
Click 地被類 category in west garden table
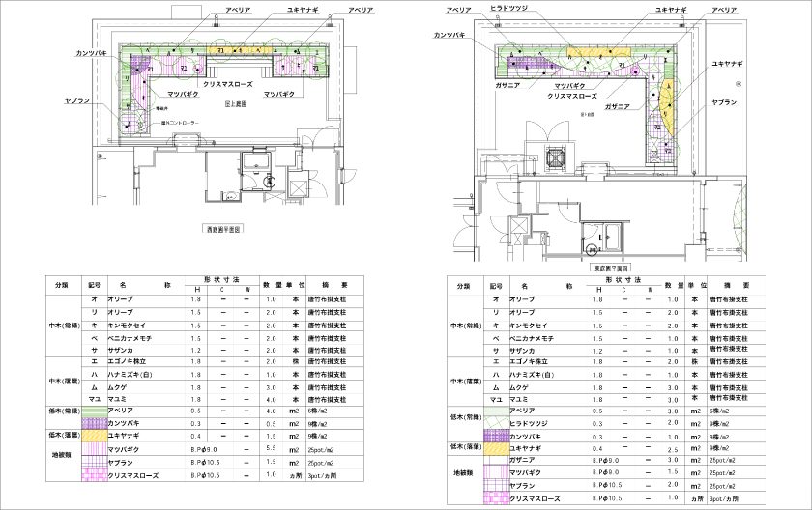61,455
